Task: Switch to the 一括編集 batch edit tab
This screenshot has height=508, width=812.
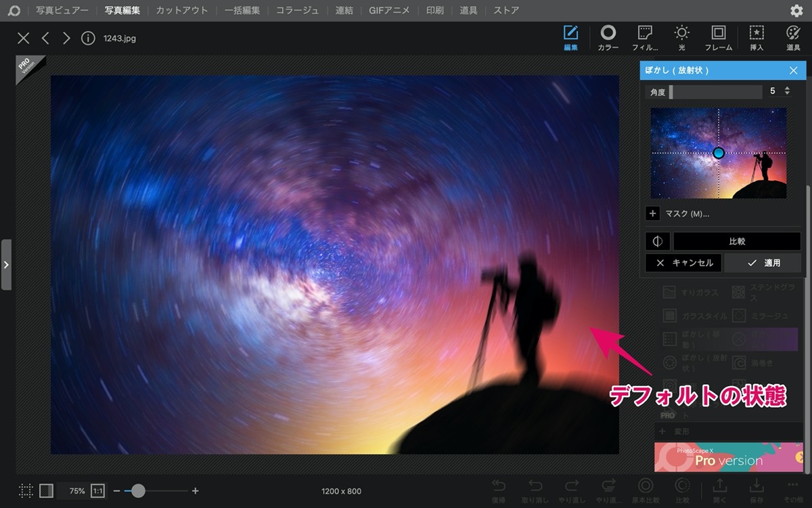Action: pos(242,11)
